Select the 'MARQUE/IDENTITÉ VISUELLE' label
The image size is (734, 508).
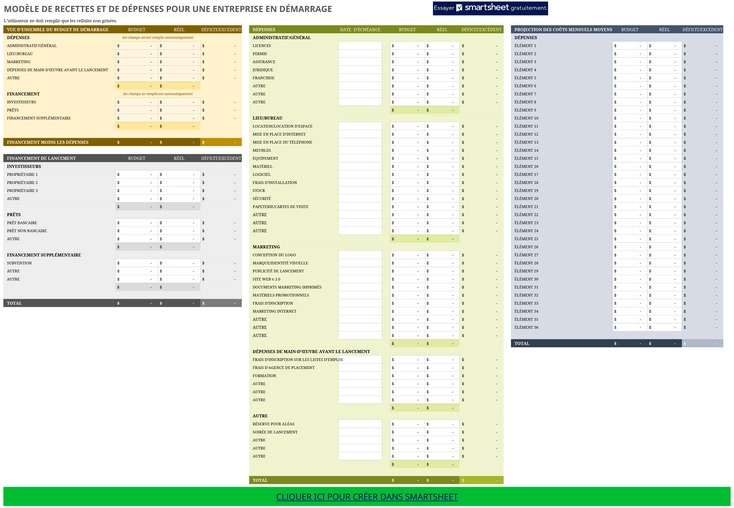280,263
